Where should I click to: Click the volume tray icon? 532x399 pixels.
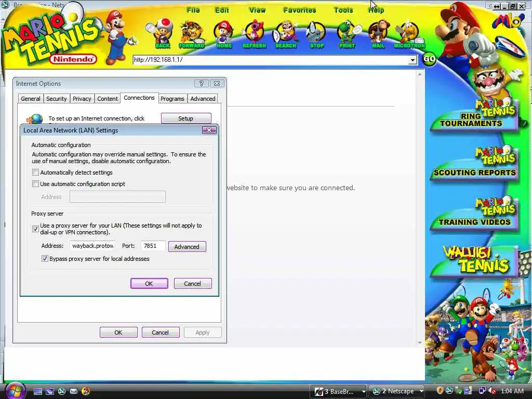coord(492,391)
